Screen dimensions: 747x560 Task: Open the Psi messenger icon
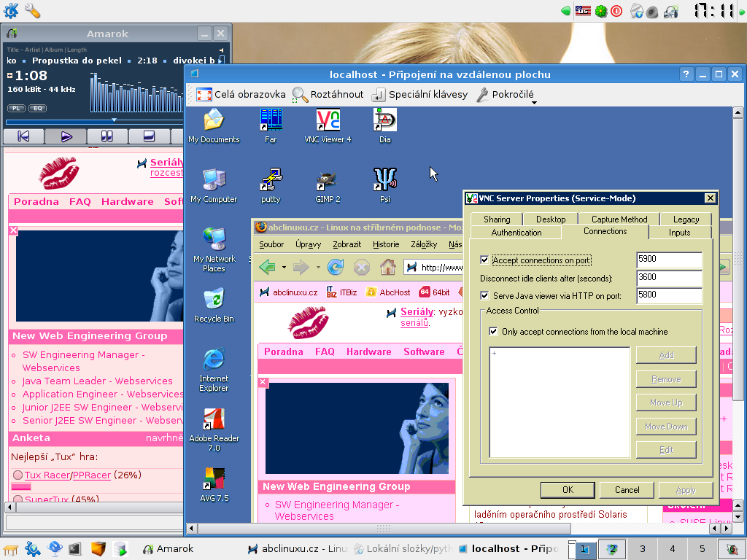(385, 186)
